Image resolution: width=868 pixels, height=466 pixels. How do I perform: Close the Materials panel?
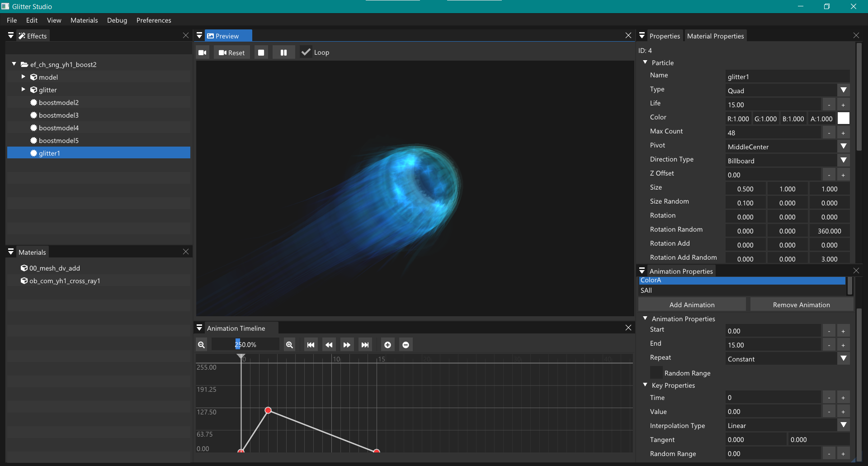186,252
